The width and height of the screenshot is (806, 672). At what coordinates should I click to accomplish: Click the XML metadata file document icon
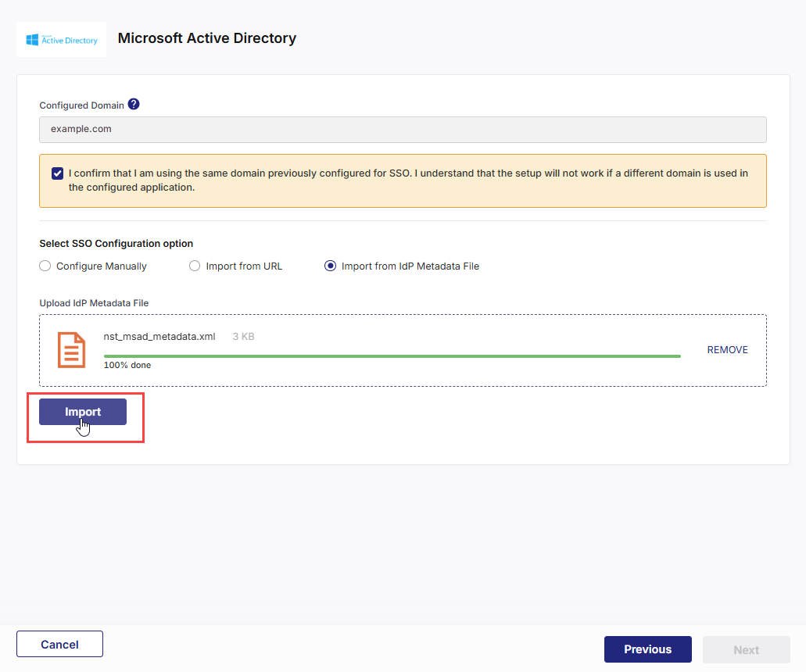[71, 349]
